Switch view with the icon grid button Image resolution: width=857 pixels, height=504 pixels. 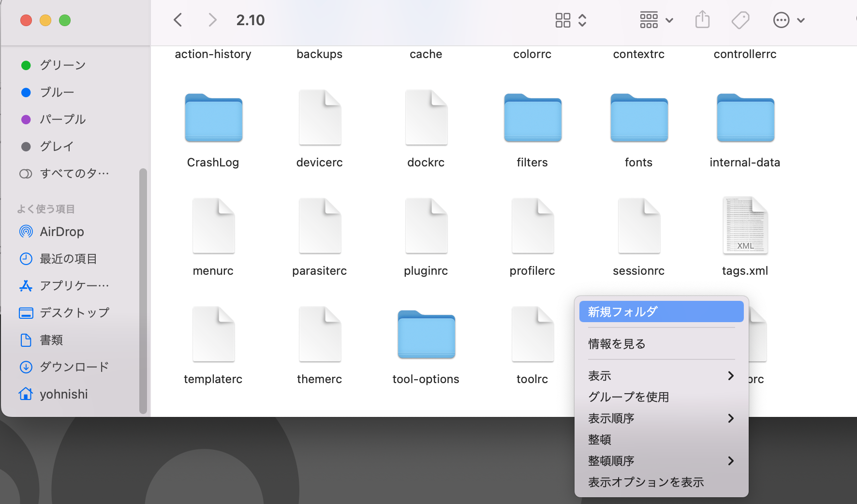[x=571, y=20]
